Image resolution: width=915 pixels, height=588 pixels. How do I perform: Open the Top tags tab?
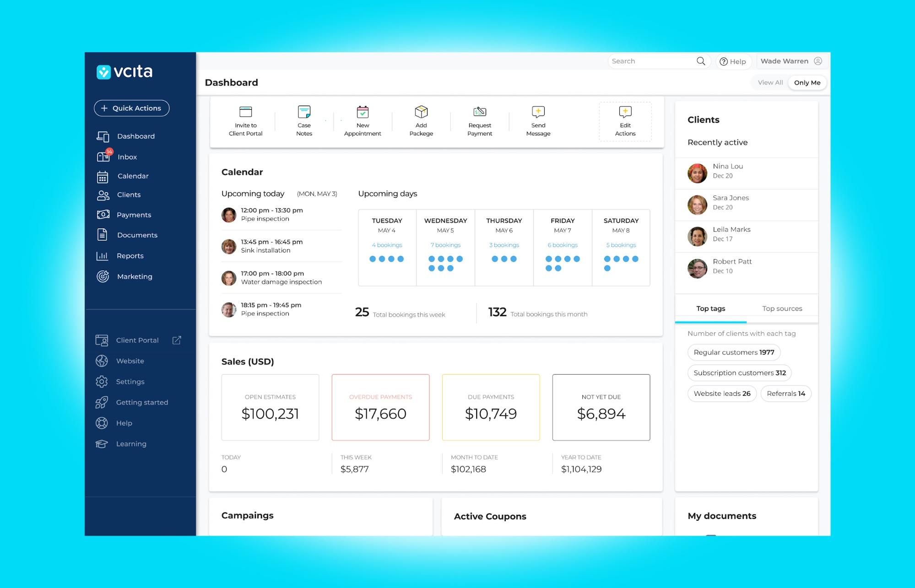710,308
